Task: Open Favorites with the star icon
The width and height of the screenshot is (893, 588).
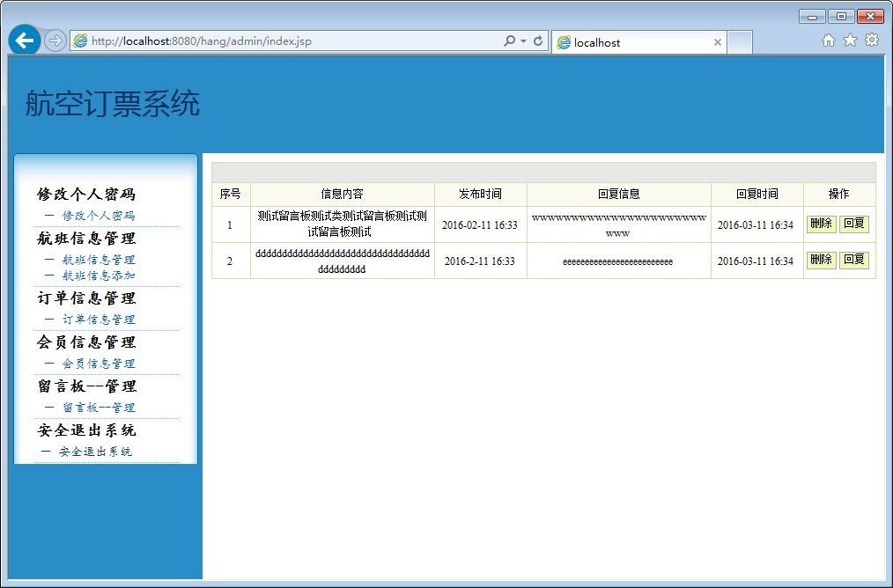Action: click(x=850, y=40)
